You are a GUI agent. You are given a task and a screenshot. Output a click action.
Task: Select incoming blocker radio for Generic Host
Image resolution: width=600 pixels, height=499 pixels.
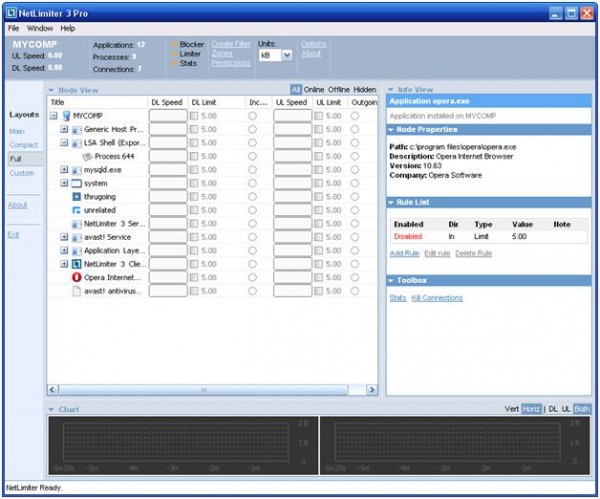point(253,129)
